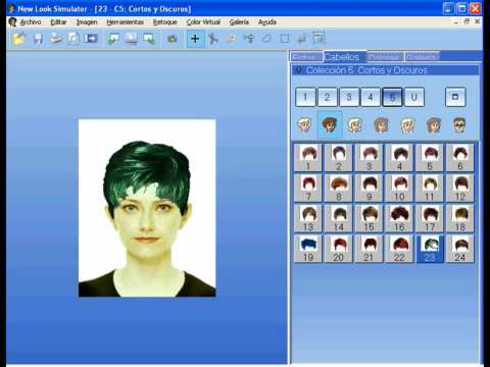Open the Color Virtual menu
Viewport: 490px width, 367px height.
pos(203,22)
